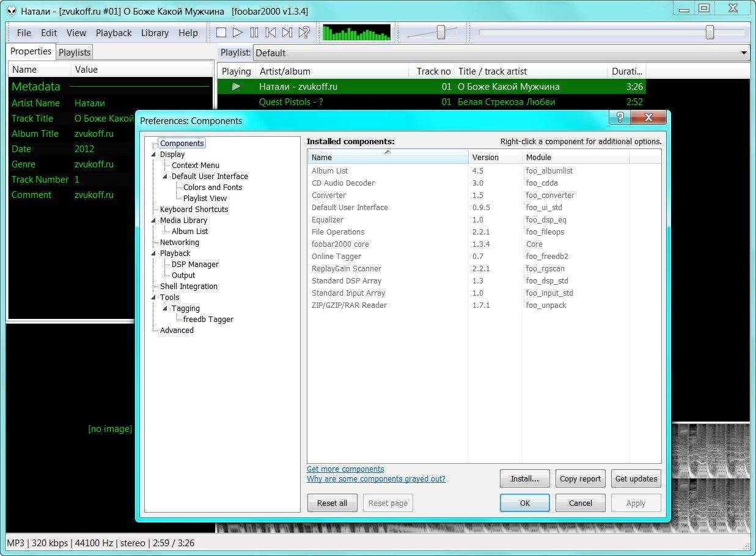Select the Album List component row
This screenshot has width=756, height=556.
[484, 171]
